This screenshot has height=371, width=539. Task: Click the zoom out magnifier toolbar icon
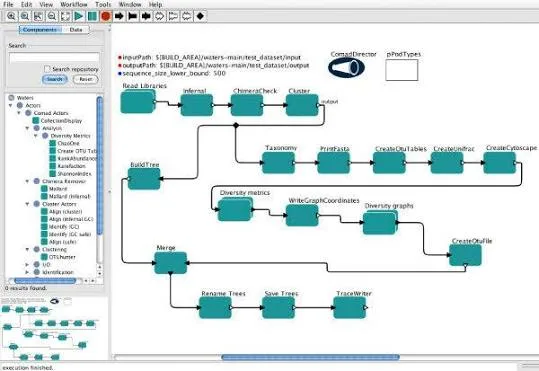click(52, 16)
